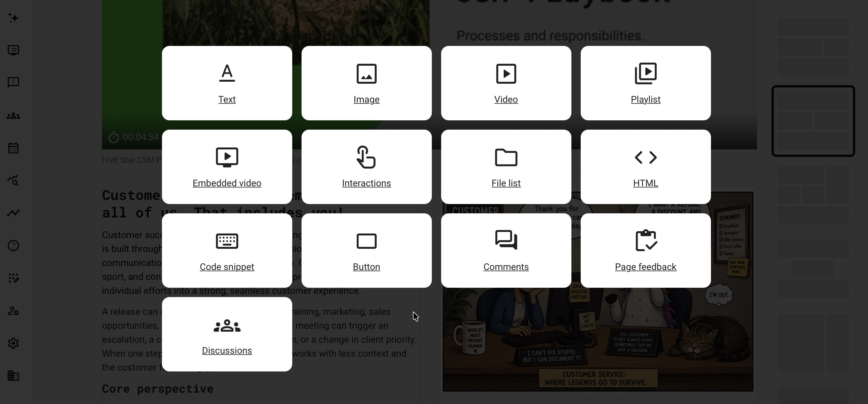Add a Playlist block
Screen dimensions: 868x404
[x=646, y=83]
